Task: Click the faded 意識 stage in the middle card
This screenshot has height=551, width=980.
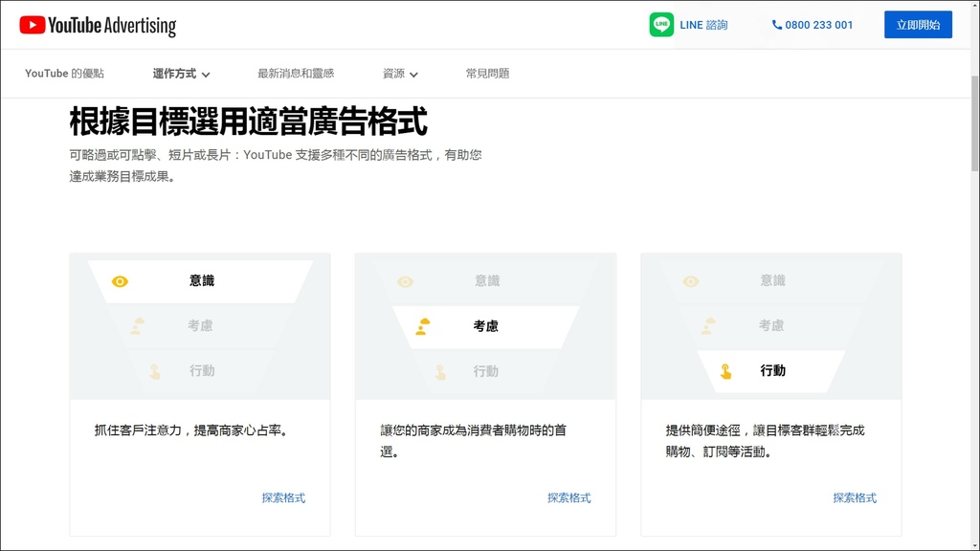Action: click(487, 281)
